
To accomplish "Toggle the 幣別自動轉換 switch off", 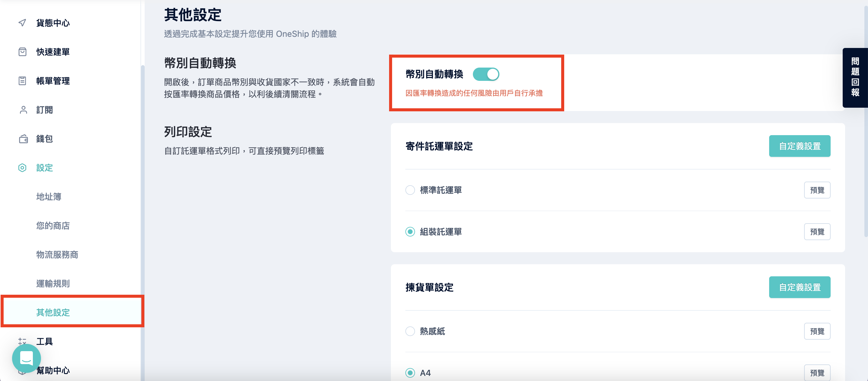I will coord(486,74).
